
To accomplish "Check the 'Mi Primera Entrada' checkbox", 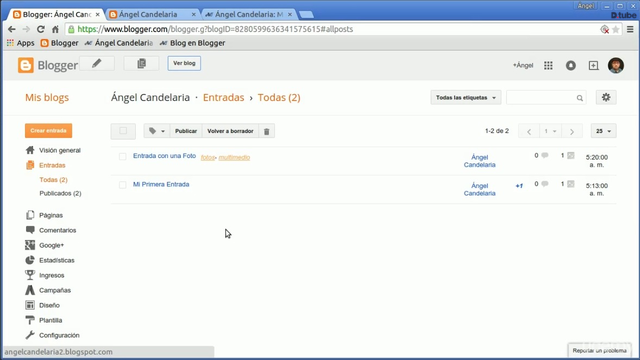I will click(x=122, y=185).
